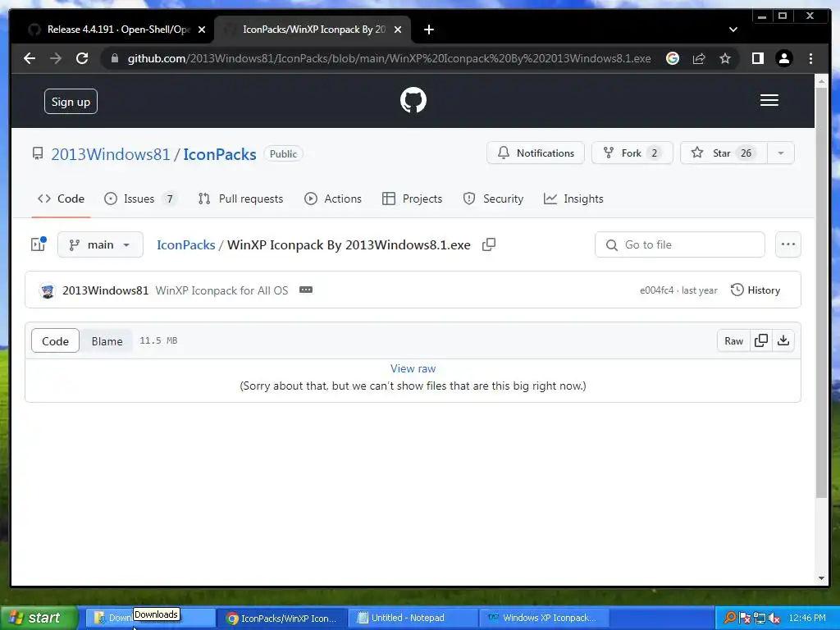Open the more file actions ellipsis button
840x630 pixels.
click(x=788, y=244)
